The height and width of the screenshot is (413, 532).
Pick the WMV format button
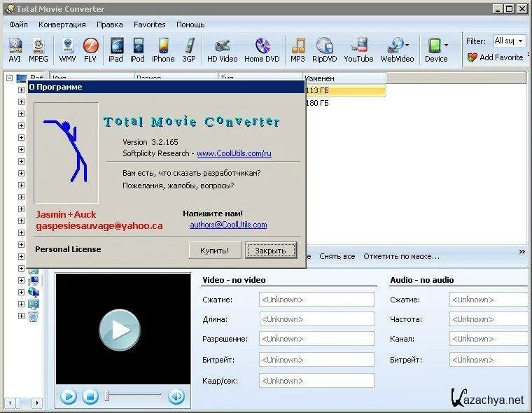tap(67, 50)
